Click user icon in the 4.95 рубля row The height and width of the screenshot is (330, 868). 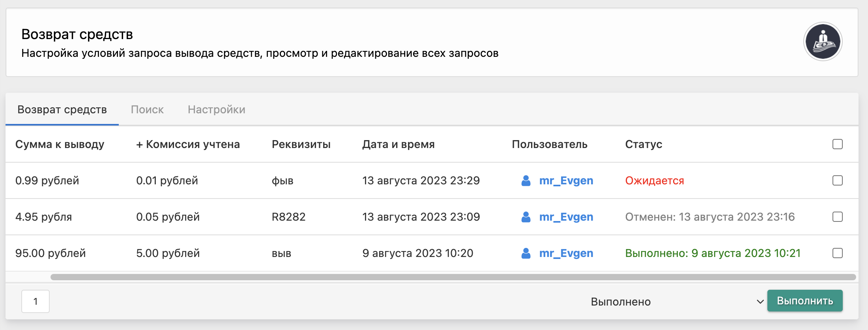526,217
